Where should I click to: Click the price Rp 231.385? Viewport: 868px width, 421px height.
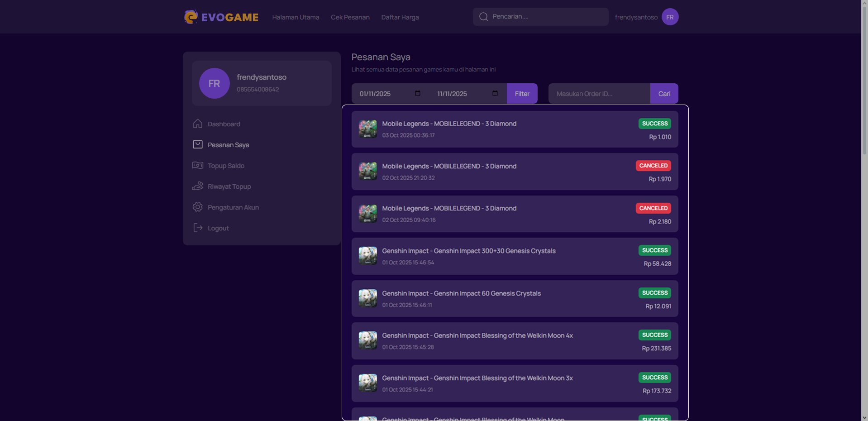656,349
